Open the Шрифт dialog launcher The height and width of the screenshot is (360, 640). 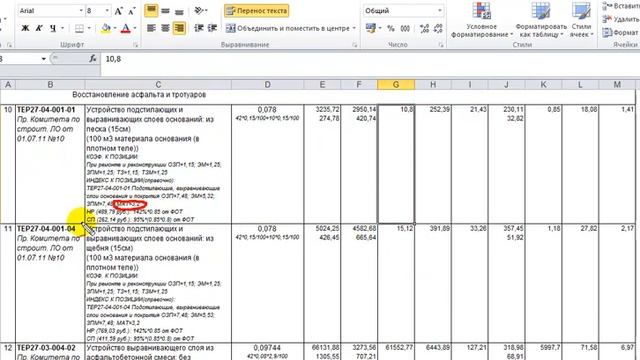pyautogui.click(x=136, y=45)
